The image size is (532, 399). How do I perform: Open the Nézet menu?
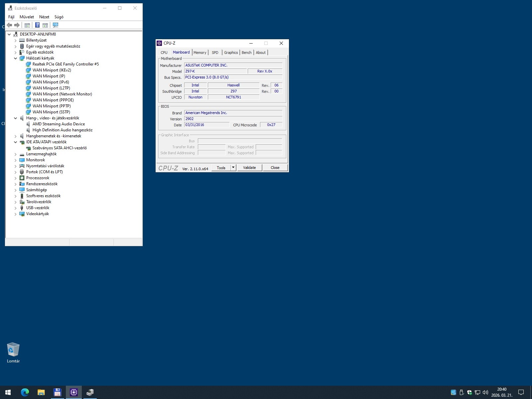tap(44, 17)
